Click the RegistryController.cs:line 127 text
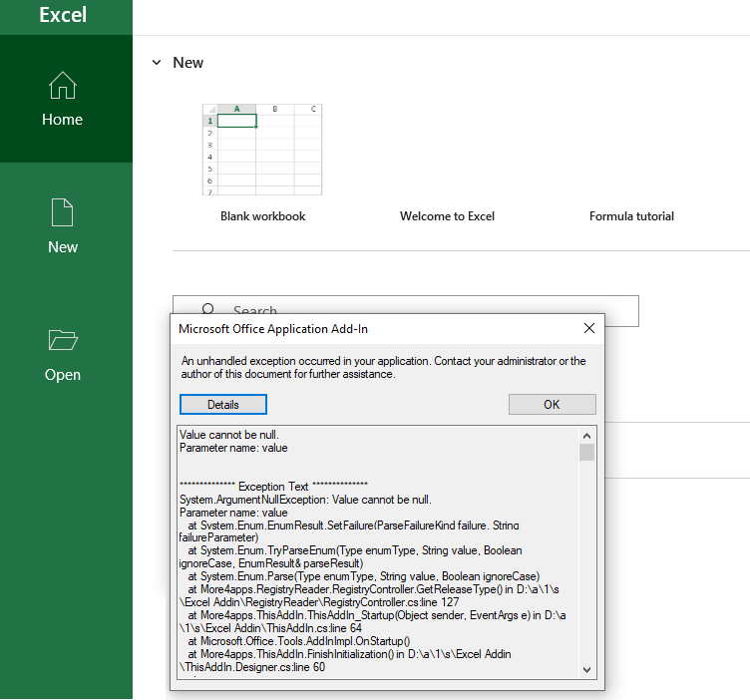This screenshot has width=750, height=700. 391,602
